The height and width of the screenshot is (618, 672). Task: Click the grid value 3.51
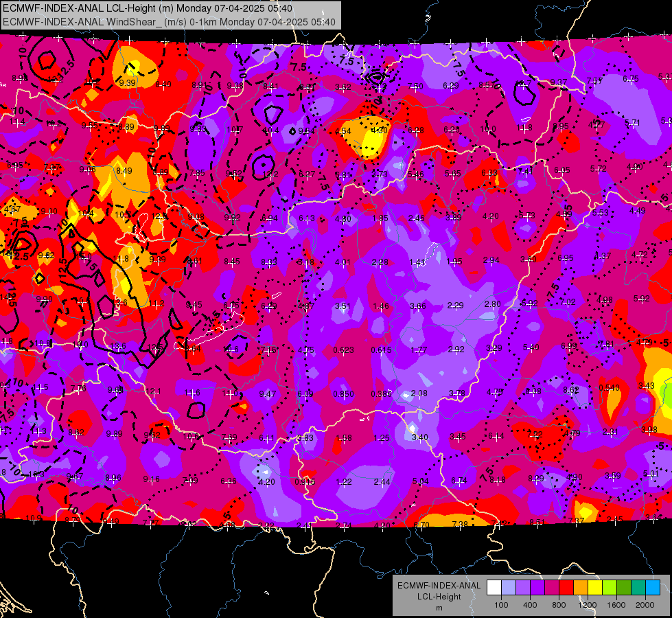coord(343,306)
